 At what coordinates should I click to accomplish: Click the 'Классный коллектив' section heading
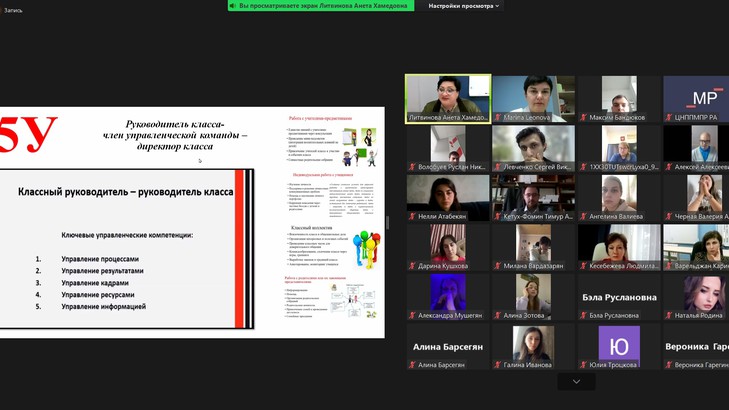311,228
